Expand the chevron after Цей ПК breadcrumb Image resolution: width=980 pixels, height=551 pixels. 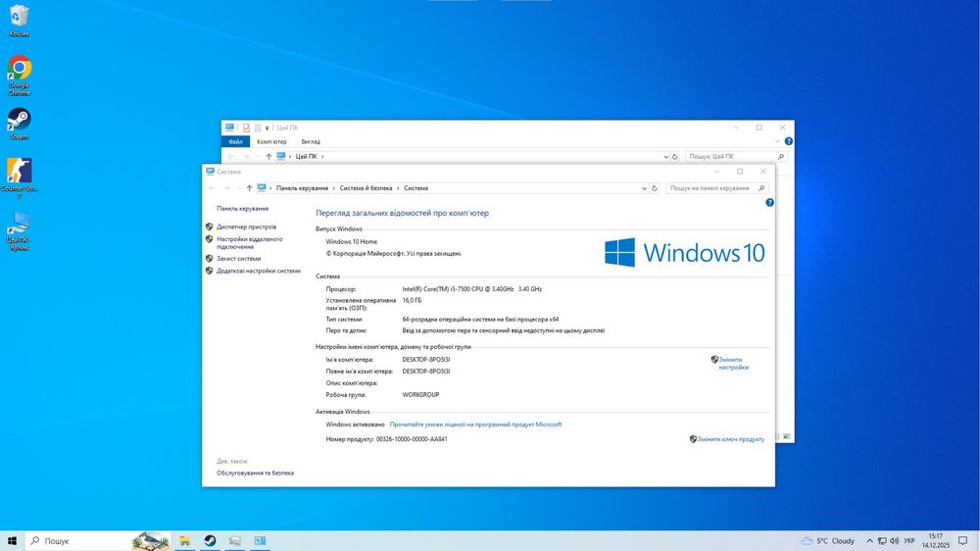[322, 156]
